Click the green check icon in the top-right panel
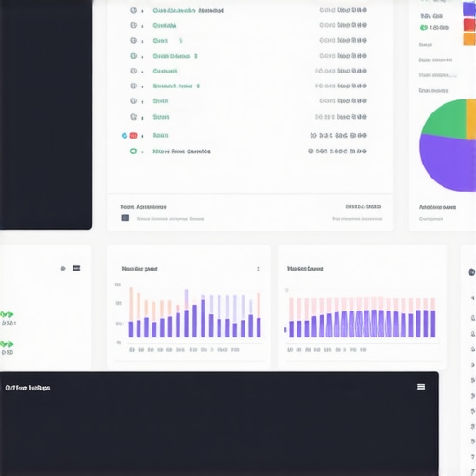This screenshot has width=476, height=476. 424,28
